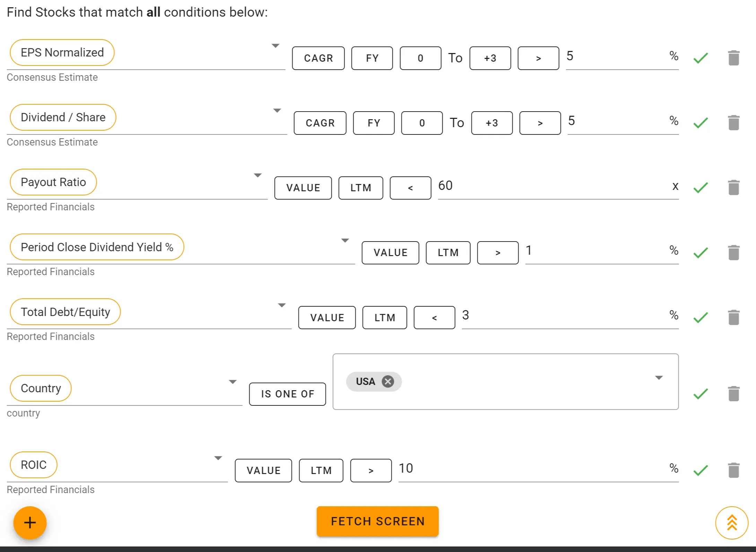Click the IS ONE OF operator button
The width and height of the screenshot is (756, 552).
[287, 394]
